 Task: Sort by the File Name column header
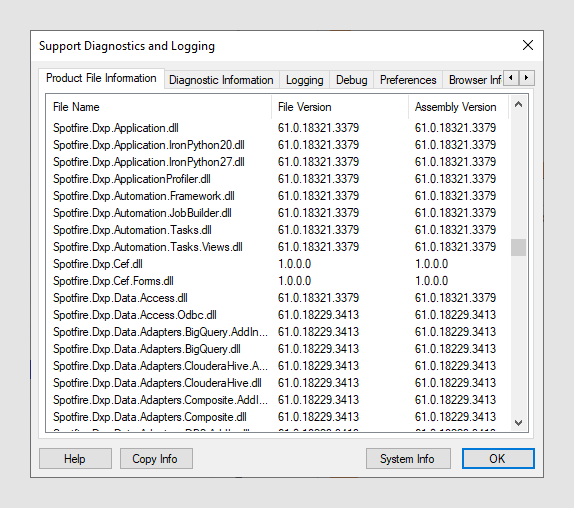point(159,107)
